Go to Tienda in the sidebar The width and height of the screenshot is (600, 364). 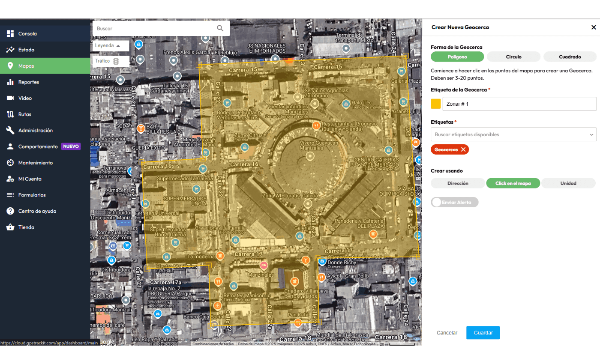click(x=45, y=227)
